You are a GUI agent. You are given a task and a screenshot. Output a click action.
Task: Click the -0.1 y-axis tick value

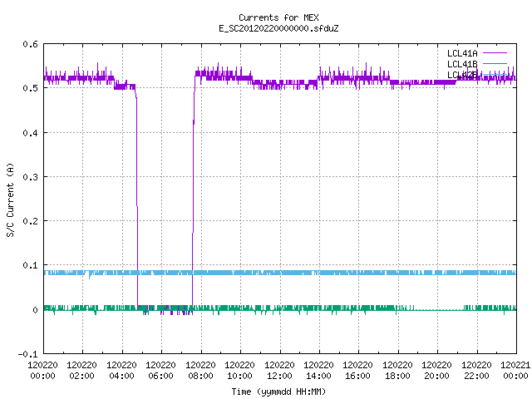pyautogui.click(x=27, y=354)
